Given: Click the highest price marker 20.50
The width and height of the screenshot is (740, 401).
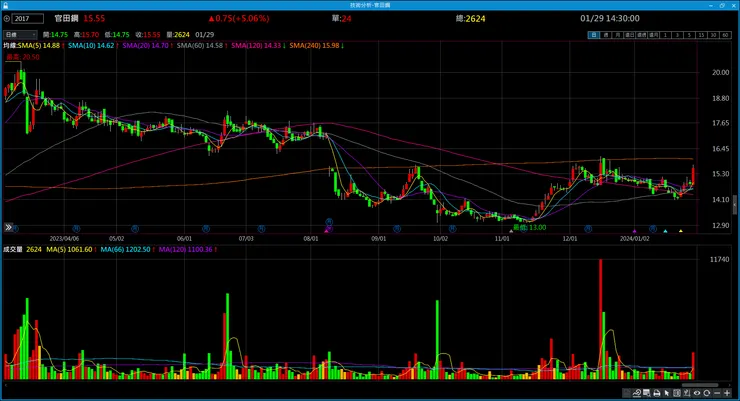Looking at the screenshot, I should click(x=23, y=57).
